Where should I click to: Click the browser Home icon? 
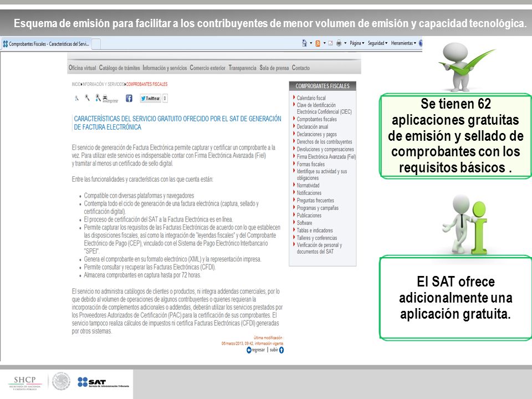pyautogui.click(x=304, y=43)
